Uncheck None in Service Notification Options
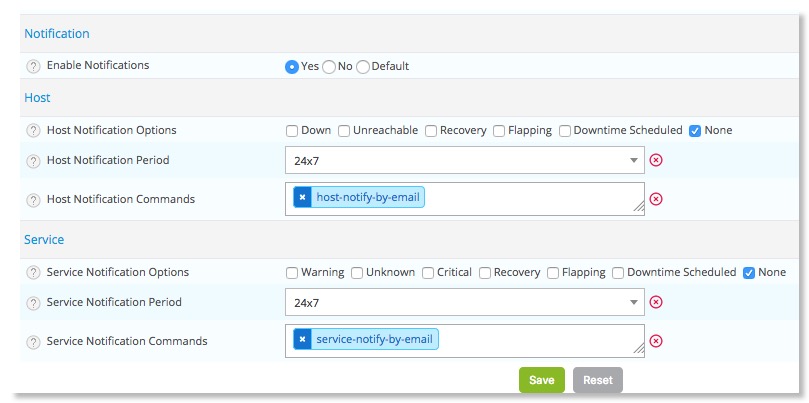The width and height of the screenshot is (809, 403). coord(749,273)
